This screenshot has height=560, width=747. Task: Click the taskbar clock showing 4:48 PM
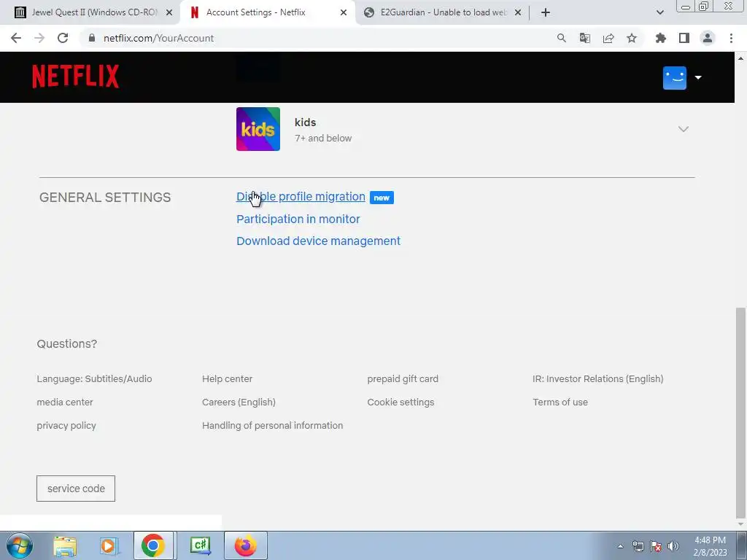710,546
